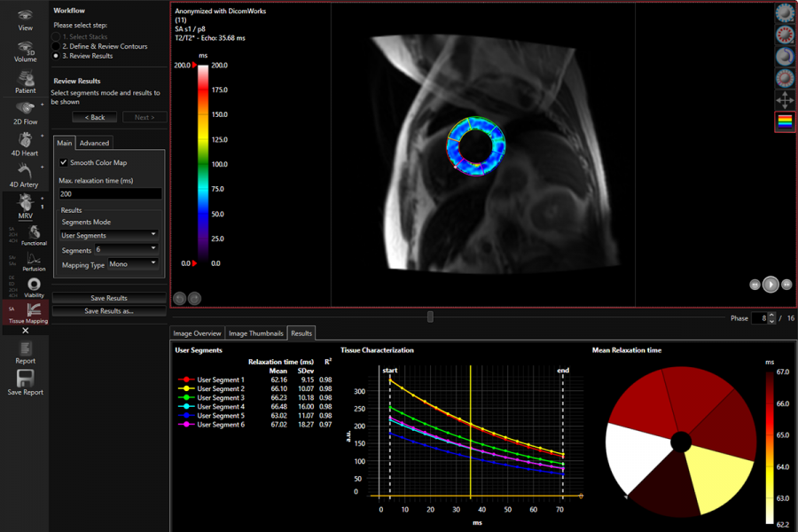Open the View module icon
The width and height of the screenshot is (798, 532).
[x=25, y=18]
